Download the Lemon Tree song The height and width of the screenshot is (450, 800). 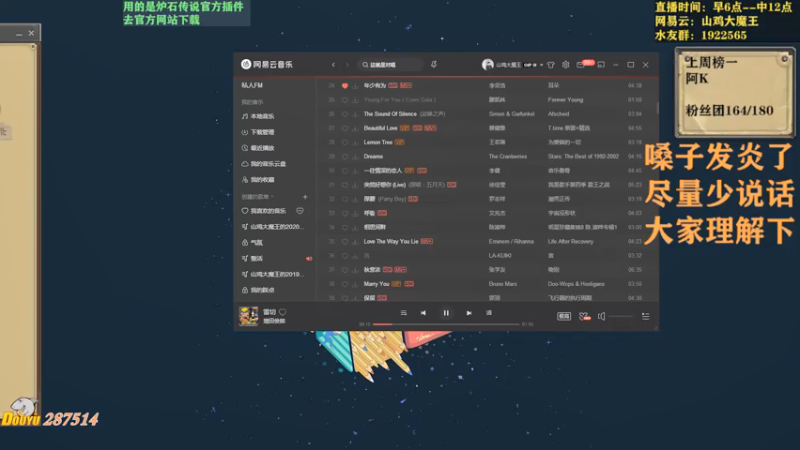click(x=356, y=142)
